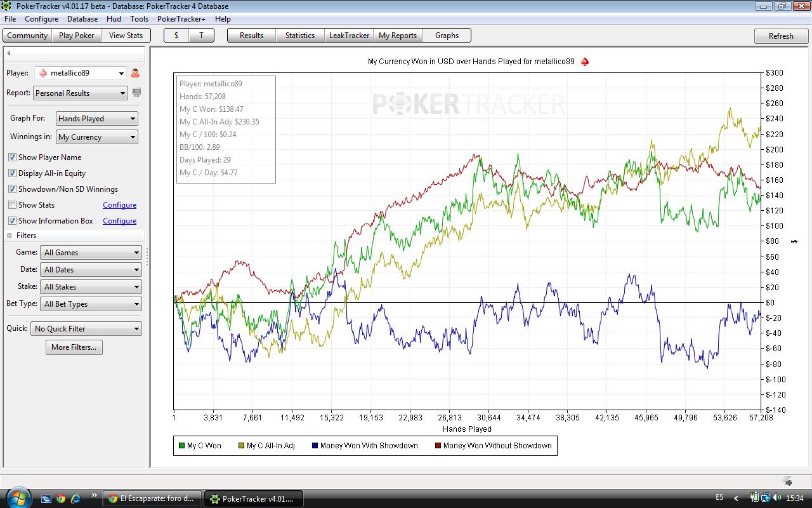The width and height of the screenshot is (812, 508).
Task: Open the Hud menu
Action: click(114, 19)
